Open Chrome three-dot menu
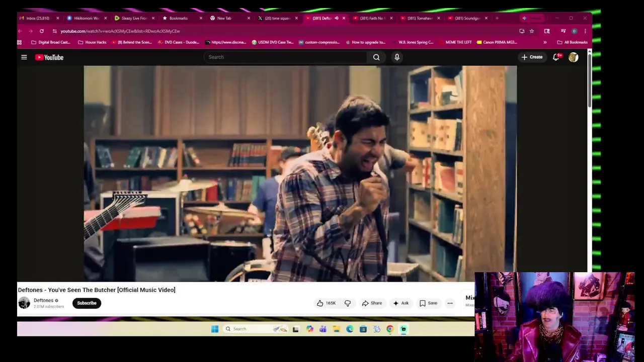644x362 pixels. click(585, 31)
